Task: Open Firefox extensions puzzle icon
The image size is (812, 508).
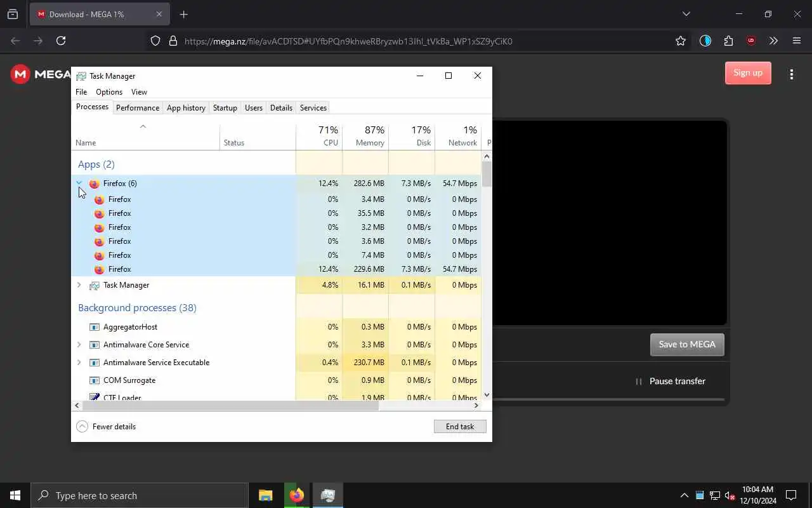Action: pos(728,41)
